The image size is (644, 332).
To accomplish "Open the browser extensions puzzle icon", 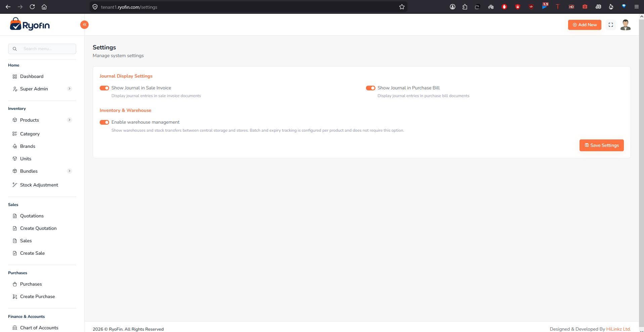I will click(x=465, y=7).
